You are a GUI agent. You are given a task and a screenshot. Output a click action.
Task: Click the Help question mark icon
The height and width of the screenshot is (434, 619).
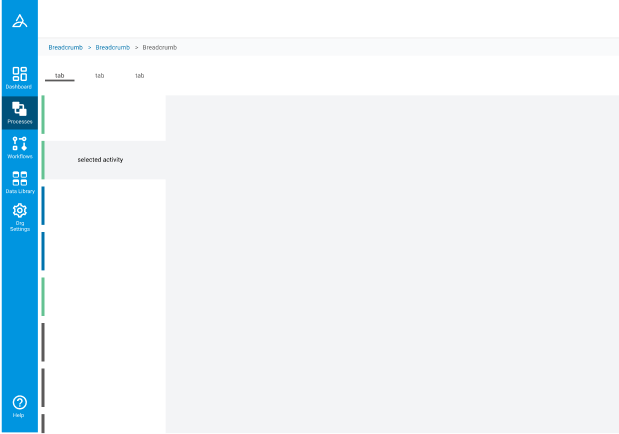coord(19,405)
